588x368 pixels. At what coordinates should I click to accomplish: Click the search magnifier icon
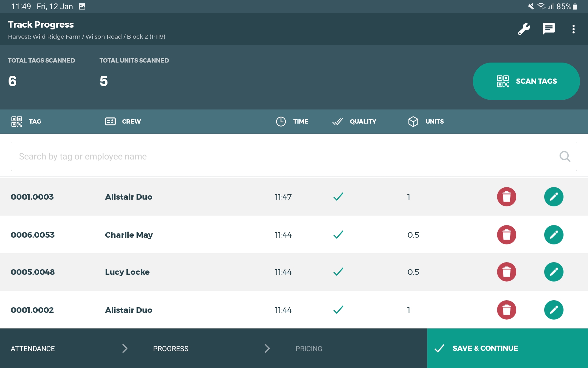tap(564, 156)
